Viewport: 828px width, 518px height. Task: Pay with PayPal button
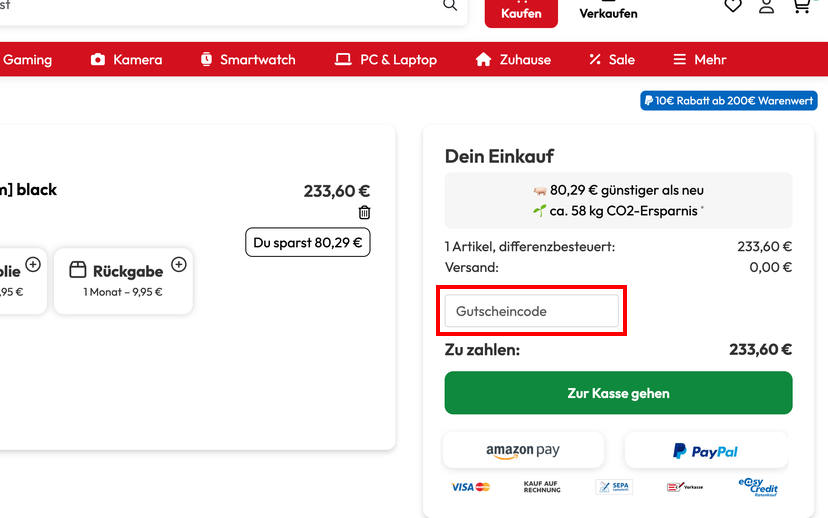pyautogui.click(x=705, y=450)
